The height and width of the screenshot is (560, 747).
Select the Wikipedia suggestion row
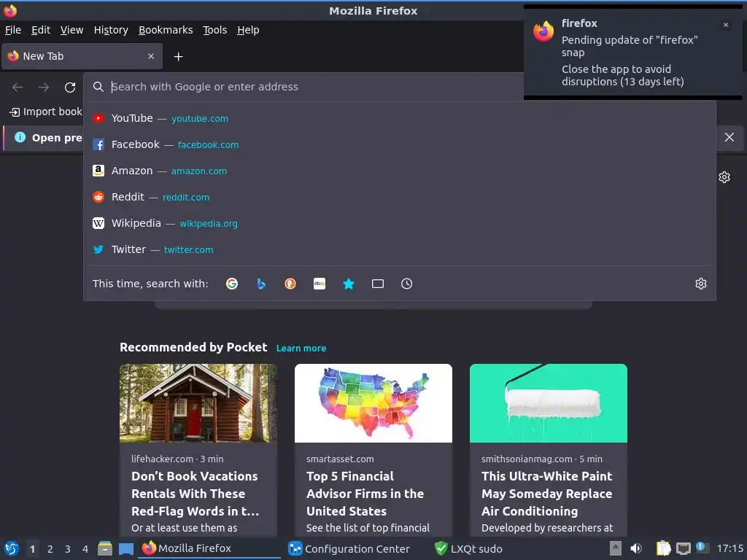pyautogui.click(x=400, y=223)
